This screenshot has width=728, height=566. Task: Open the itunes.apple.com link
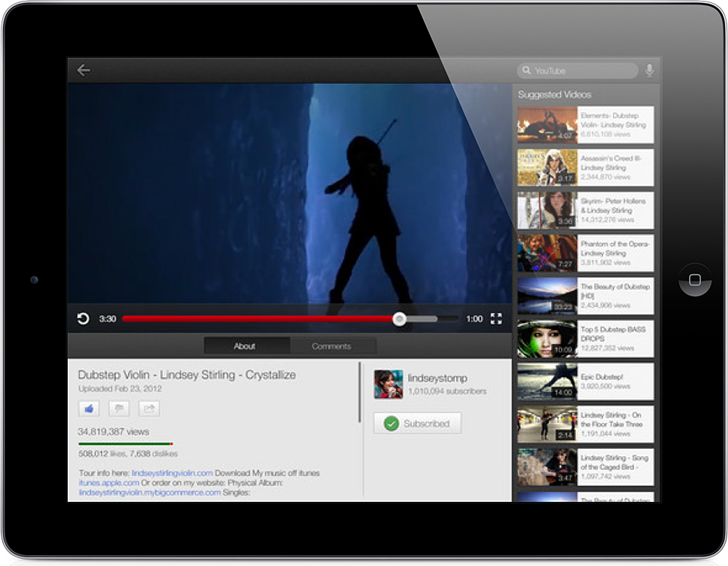click(108, 483)
